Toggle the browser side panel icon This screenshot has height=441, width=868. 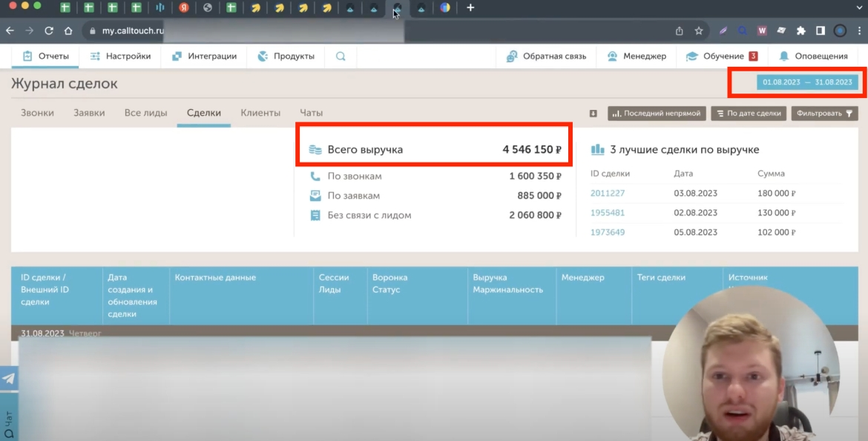(x=821, y=31)
